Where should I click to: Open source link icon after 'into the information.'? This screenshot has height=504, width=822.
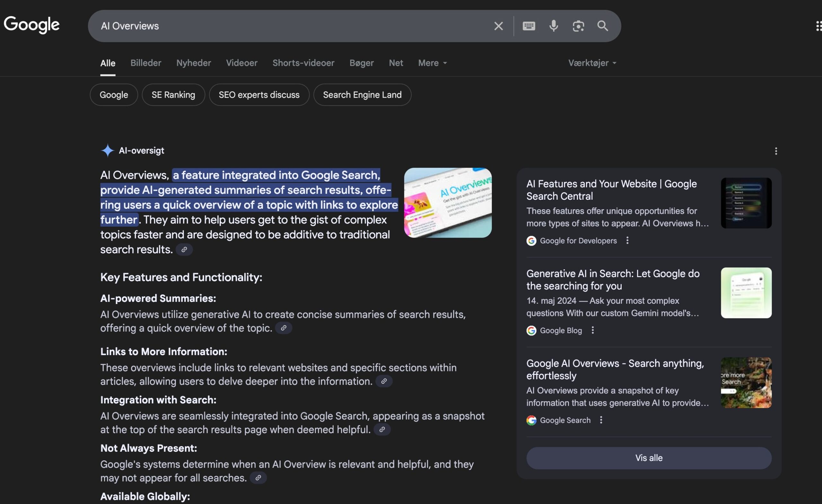[384, 381]
